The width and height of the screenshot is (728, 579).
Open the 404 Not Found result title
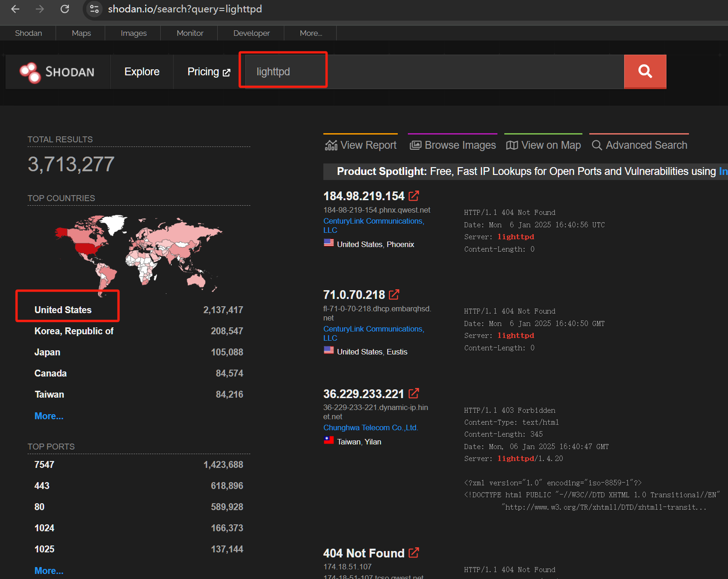(364, 553)
